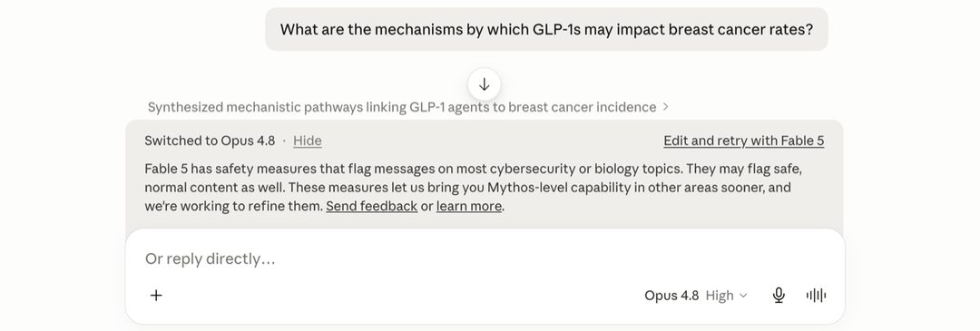Click the 'Opus 4.8' text in the reply bar

click(x=671, y=296)
